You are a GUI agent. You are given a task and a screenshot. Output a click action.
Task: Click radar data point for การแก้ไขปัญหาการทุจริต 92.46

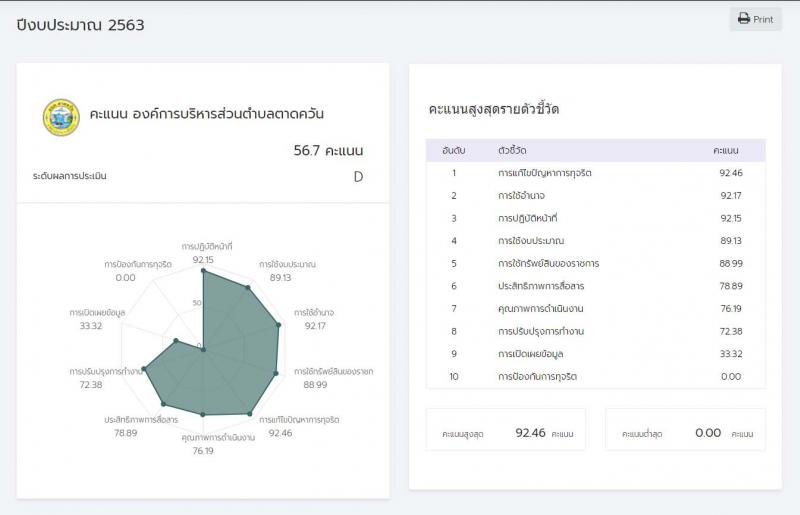pos(249,414)
